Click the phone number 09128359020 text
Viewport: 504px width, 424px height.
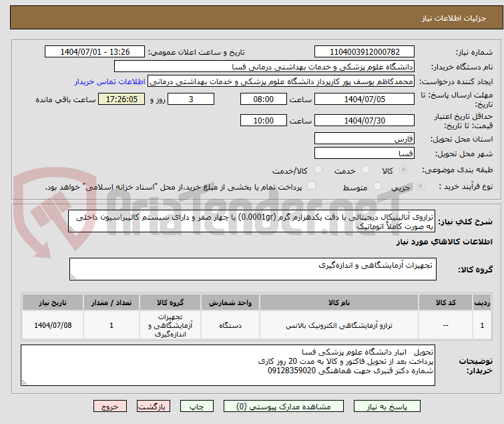click(x=292, y=371)
